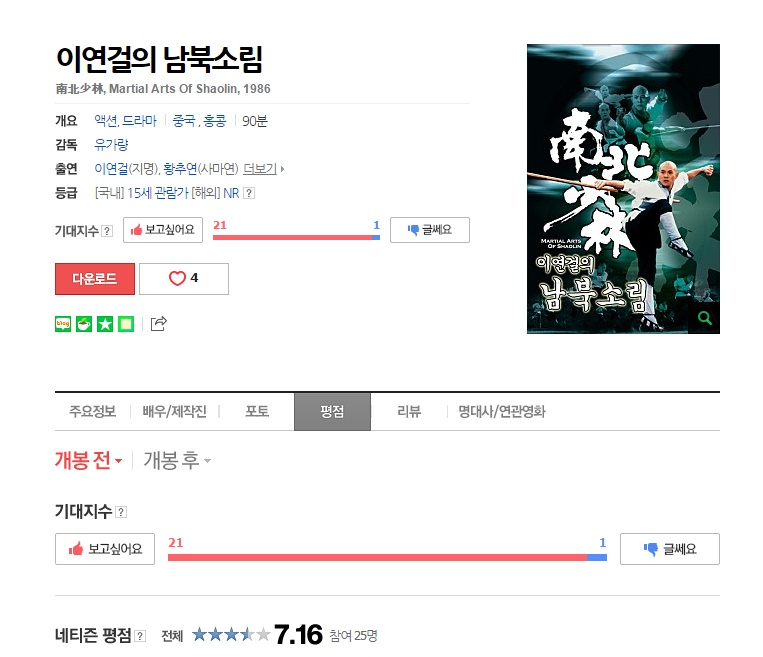Toggle the heart like button showing 4
763x657 pixels.
point(184,279)
